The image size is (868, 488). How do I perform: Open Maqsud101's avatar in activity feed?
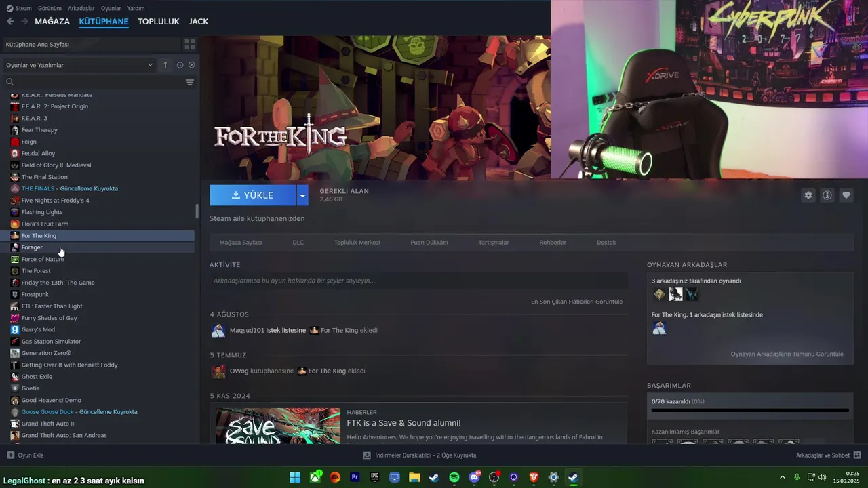click(x=218, y=331)
